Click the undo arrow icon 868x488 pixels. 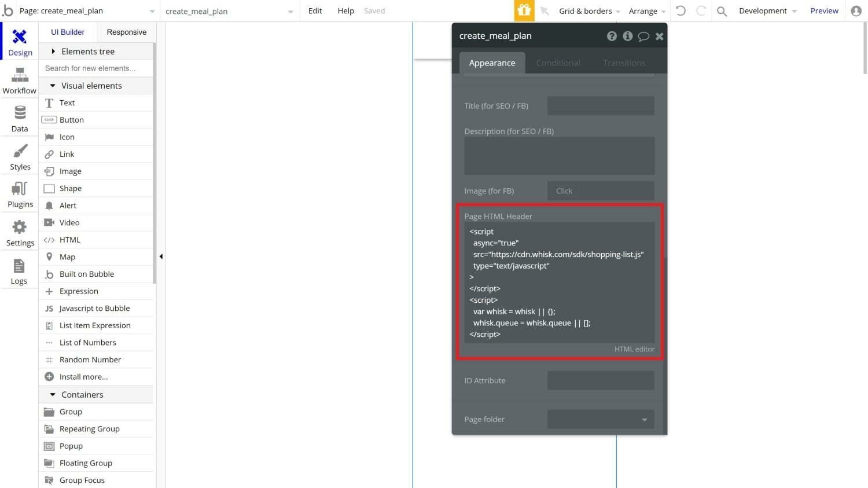point(681,11)
